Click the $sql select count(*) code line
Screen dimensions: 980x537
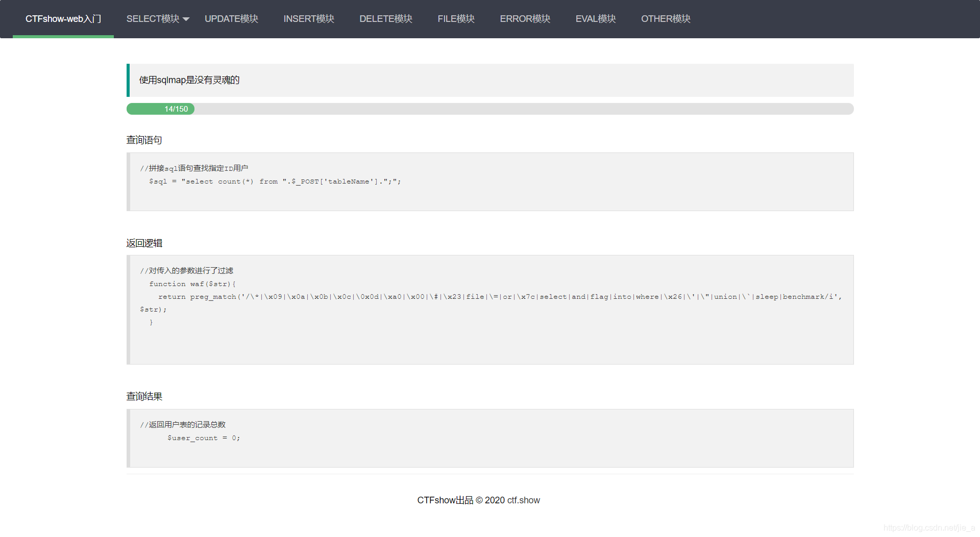pyautogui.click(x=275, y=182)
